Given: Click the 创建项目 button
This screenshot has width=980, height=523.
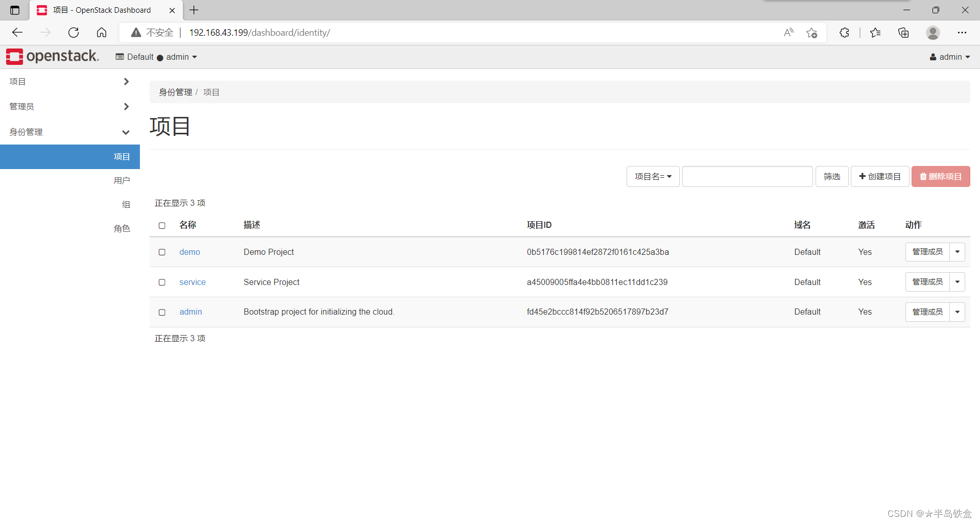Looking at the screenshot, I should [x=880, y=177].
